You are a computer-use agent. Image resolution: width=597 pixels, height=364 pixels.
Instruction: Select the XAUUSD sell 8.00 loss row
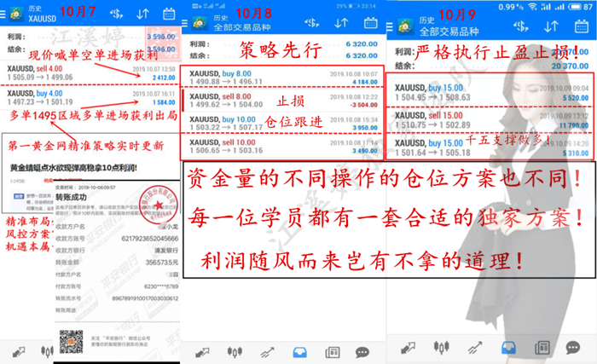282,100
